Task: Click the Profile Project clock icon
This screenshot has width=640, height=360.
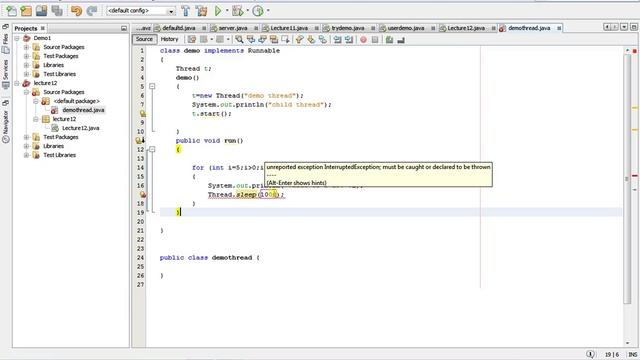Action: tap(258, 11)
